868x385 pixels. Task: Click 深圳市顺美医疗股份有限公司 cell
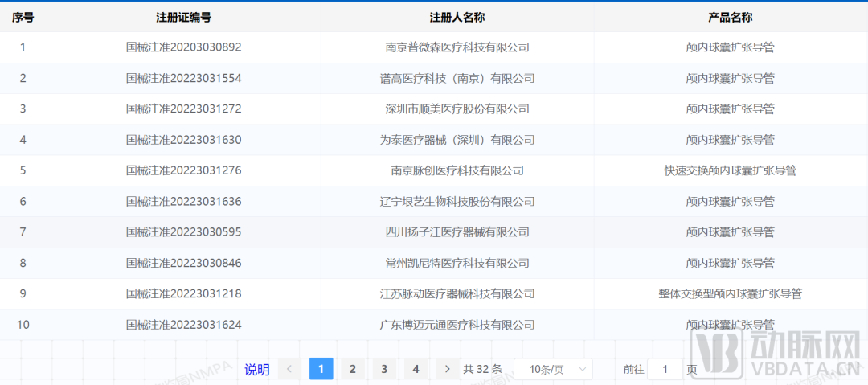tap(457, 109)
